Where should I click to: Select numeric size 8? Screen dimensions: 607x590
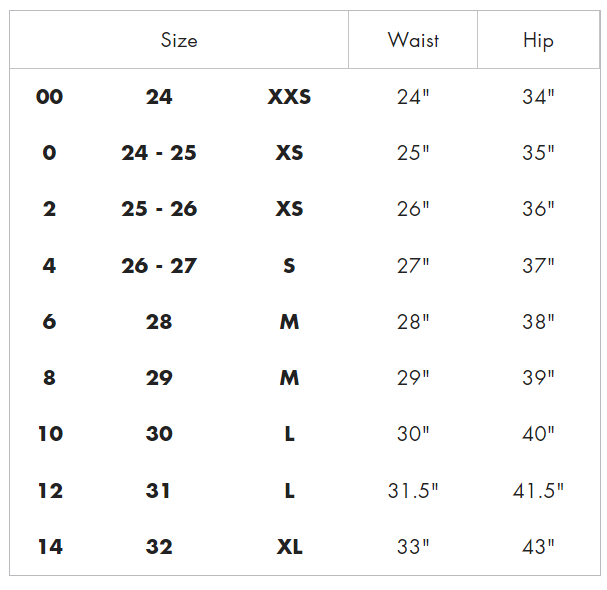tap(50, 378)
